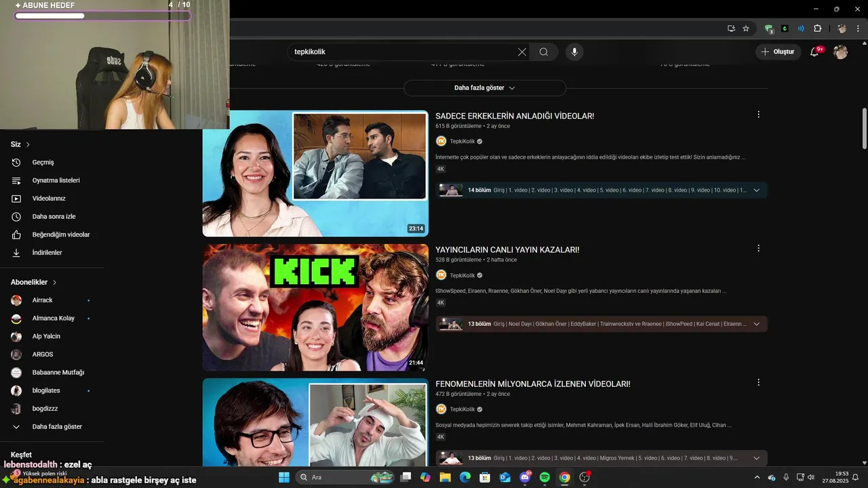Play the KICK thumbnail video
868x488 pixels.
point(315,308)
